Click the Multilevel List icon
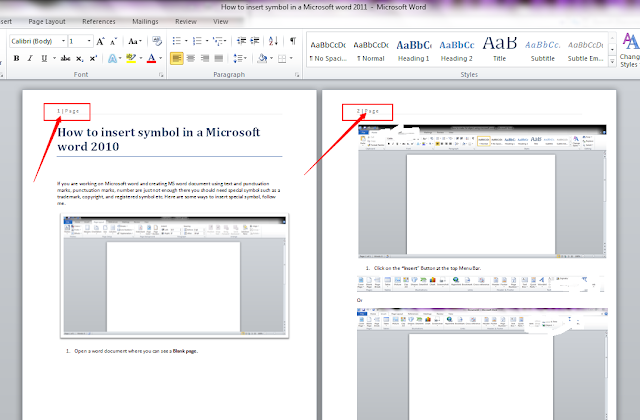The width and height of the screenshot is (640, 420). pyautogui.click(x=219, y=41)
